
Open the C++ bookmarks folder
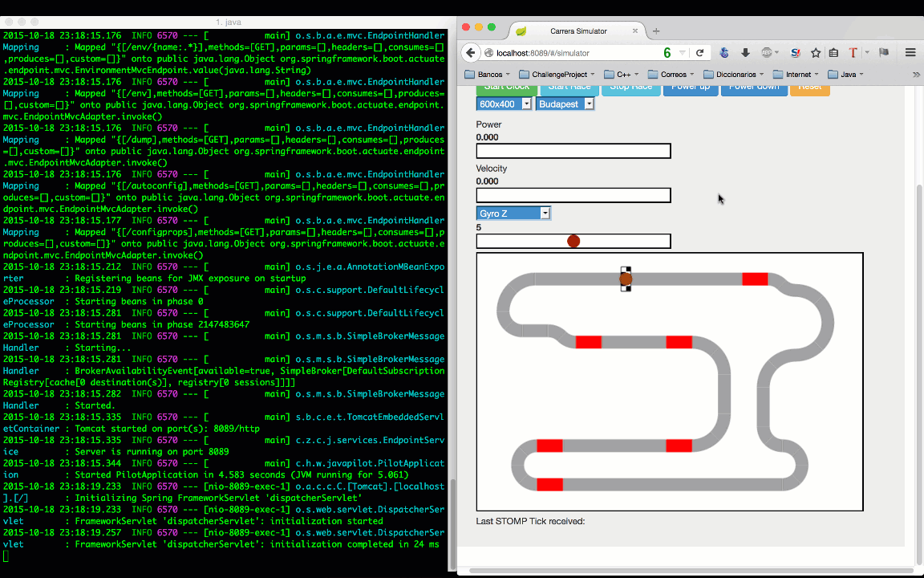[x=622, y=75]
